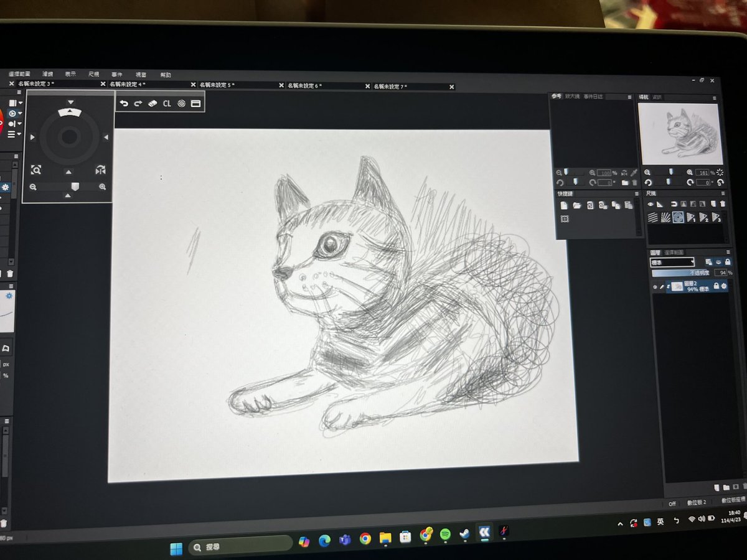Click the Copy icon in 快捷鍵 panel
747x560 pixels.
coord(616,205)
